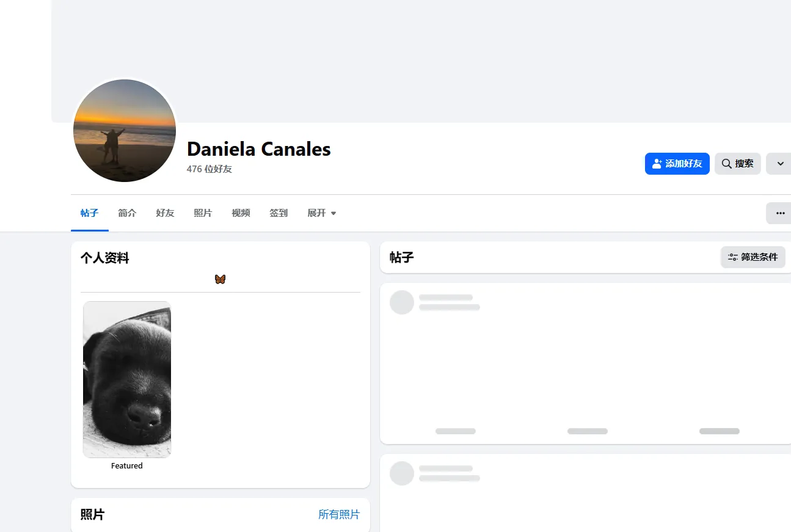Open the 所有照片 link
The height and width of the screenshot is (532, 791).
pyautogui.click(x=339, y=514)
